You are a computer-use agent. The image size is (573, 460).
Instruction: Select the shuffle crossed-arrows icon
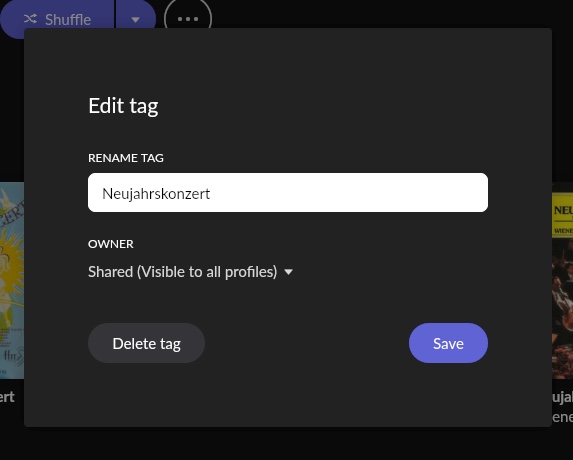[30, 19]
